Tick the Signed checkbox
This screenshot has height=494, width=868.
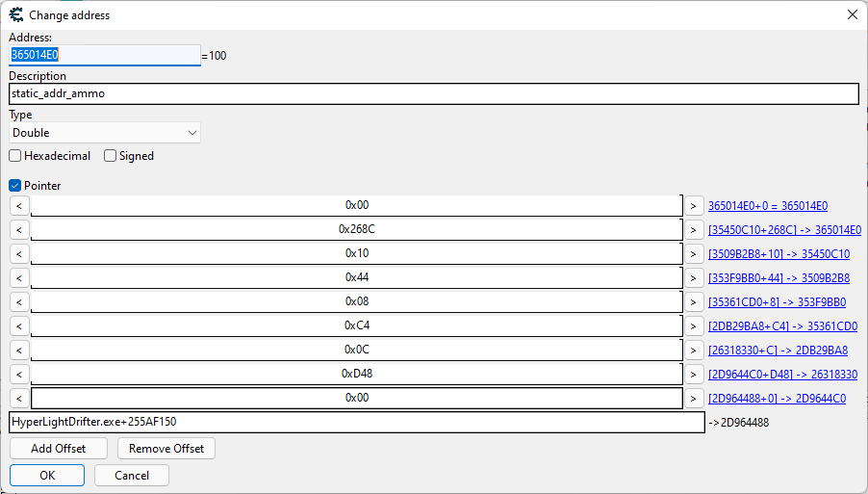coord(111,156)
